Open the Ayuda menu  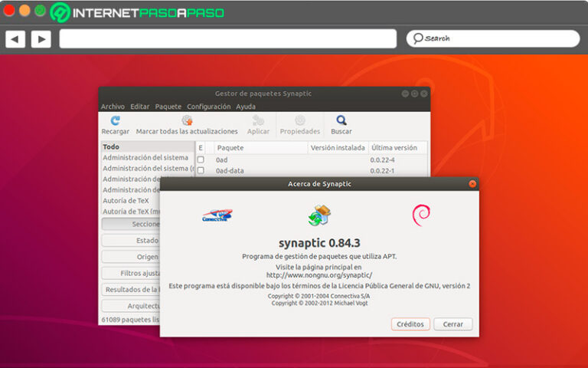(246, 107)
